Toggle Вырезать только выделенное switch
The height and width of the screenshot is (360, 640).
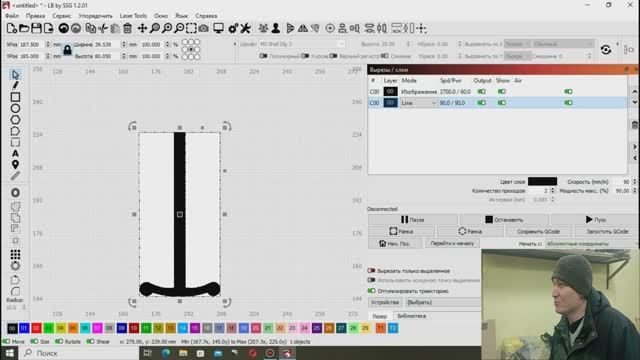click(371, 271)
